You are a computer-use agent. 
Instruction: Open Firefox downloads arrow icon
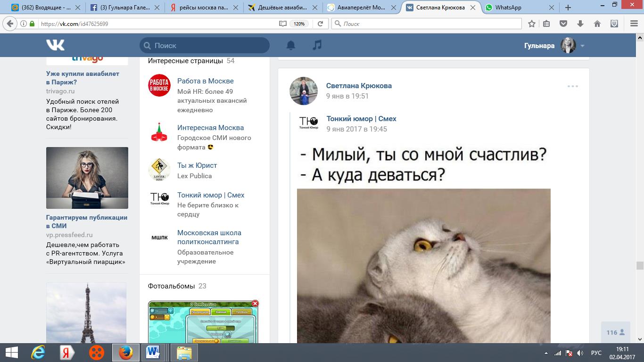click(x=580, y=24)
